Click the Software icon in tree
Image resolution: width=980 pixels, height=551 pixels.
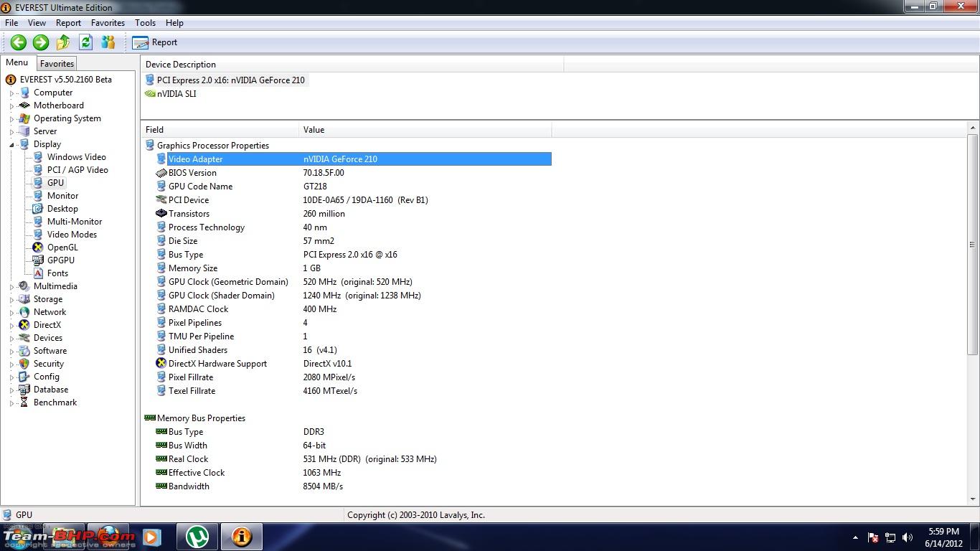pyautogui.click(x=24, y=351)
